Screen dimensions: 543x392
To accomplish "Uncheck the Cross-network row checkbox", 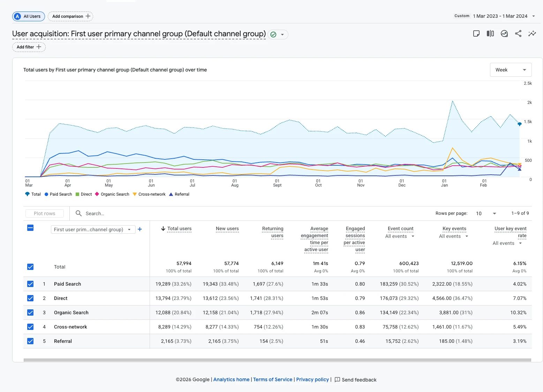I will click(x=30, y=327).
